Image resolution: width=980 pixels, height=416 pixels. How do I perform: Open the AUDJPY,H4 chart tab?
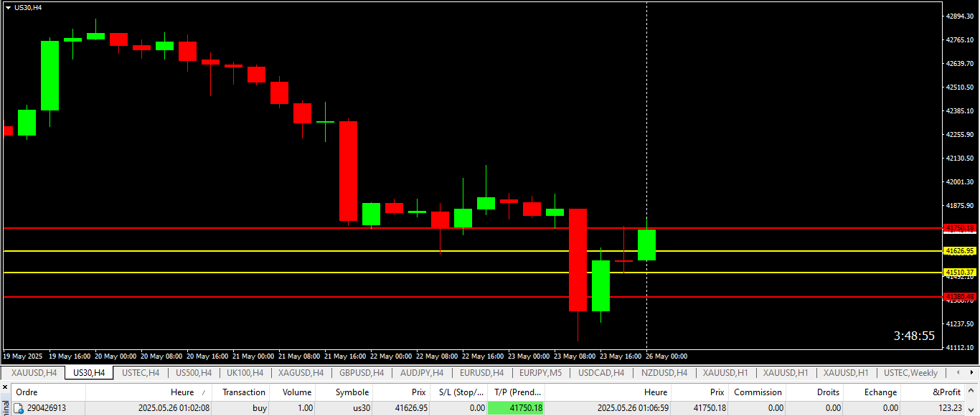[422, 373]
